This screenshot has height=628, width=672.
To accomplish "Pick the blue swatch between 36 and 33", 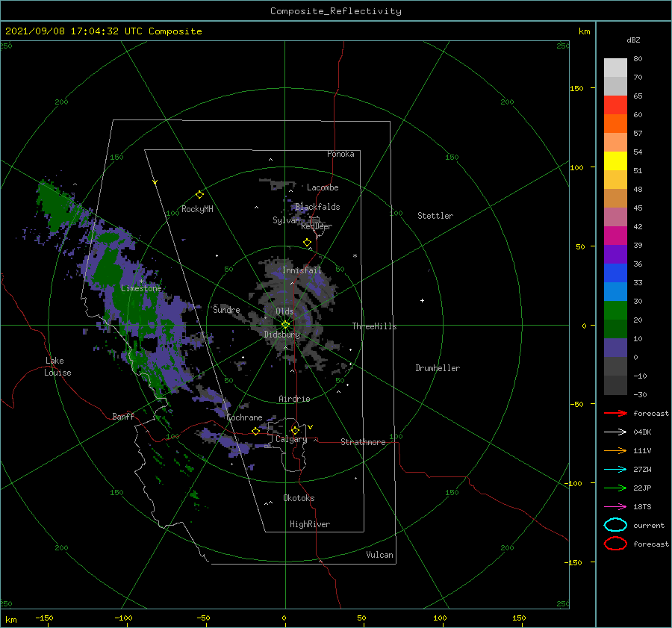I will click(615, 273).
